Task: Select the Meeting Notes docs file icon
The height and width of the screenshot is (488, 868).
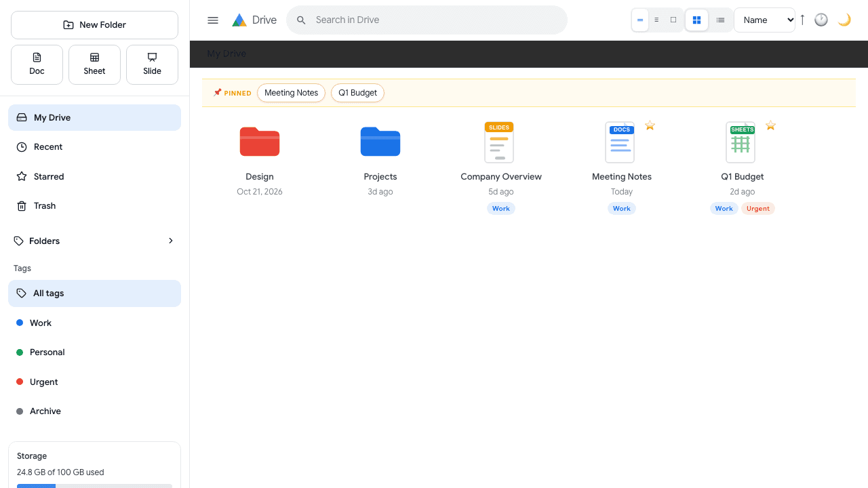Action: (x=620, y=142)
